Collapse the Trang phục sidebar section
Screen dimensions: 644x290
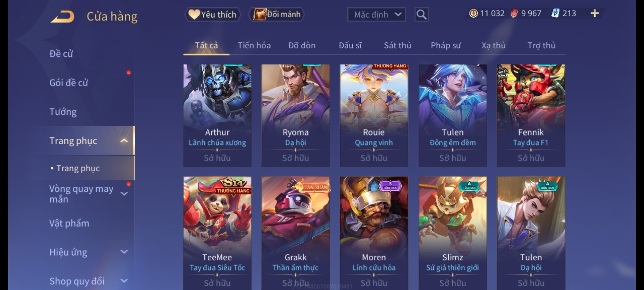(x=124, y=141)
